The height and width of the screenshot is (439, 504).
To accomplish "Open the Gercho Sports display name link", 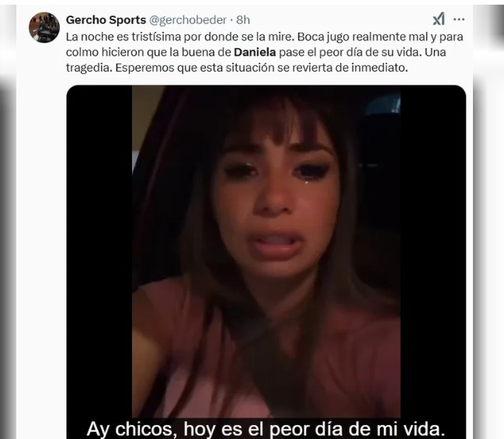I will pyautogui.click(x=106, y=20).
